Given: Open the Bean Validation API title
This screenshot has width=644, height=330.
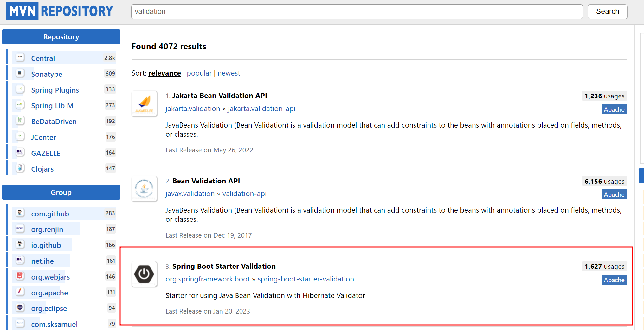Looking at the screenshot, I should pyautogui.click(x=206, y=181).
